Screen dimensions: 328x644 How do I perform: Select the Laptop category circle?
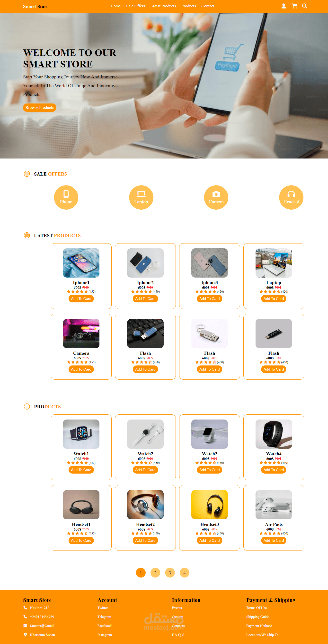coord(141,197)
